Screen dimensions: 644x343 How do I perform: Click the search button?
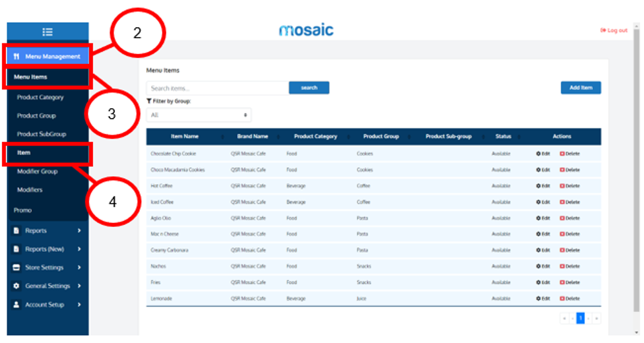pos(309,88)
